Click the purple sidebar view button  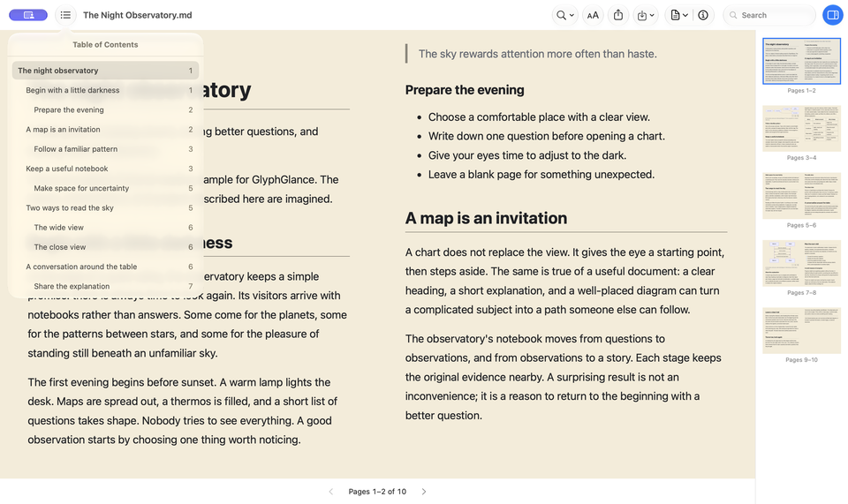(28, 15)
